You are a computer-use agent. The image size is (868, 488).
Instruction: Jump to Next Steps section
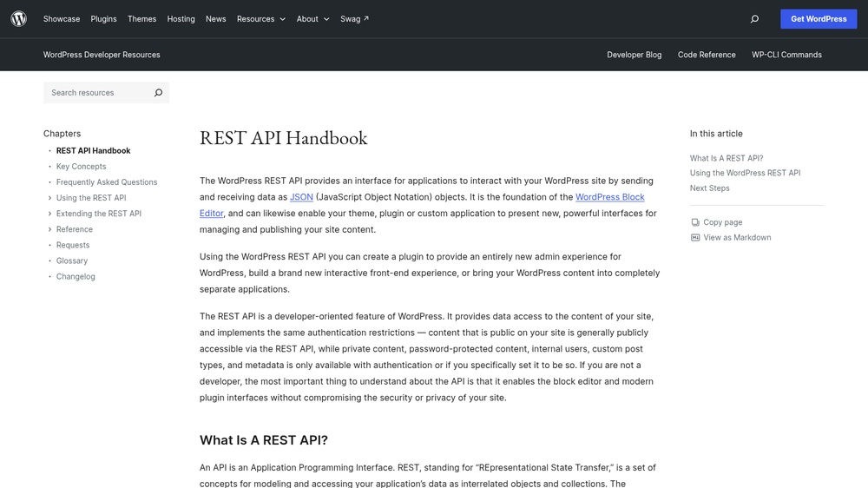point(709,188)
